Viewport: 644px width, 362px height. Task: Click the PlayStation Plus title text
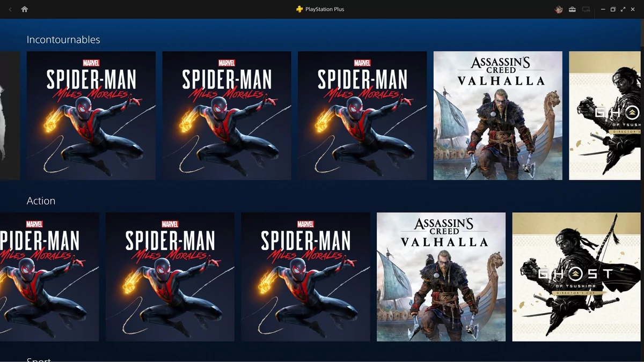pos(325,9)
